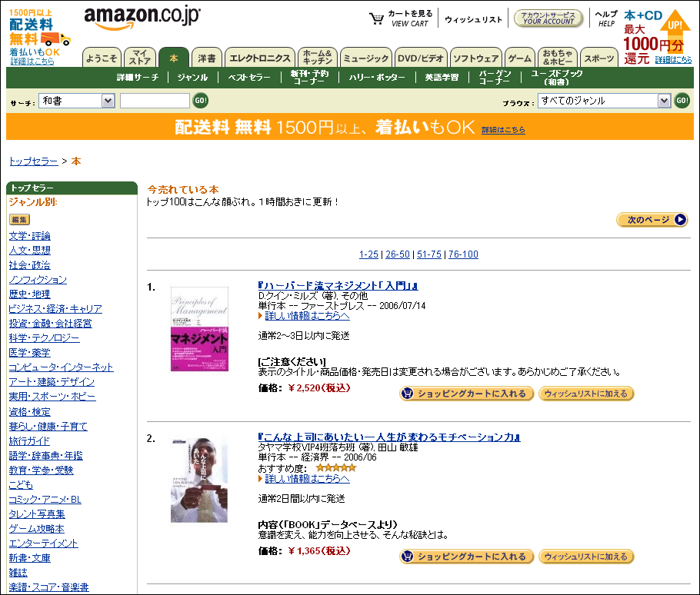Open 新刊・予約コーナー in nav bar

pyautogui.click(x=309, y=77)
